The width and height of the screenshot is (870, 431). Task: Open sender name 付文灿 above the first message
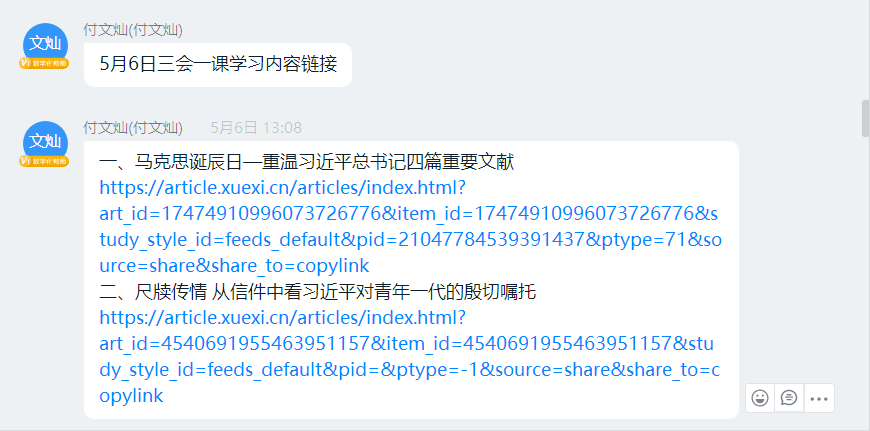[x=132, y=29]
